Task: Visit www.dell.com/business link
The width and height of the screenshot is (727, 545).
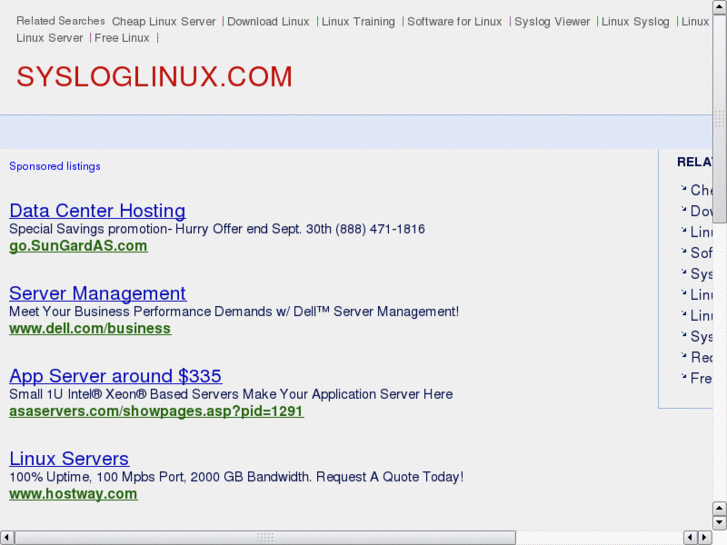Action: [x=90, y=328]
